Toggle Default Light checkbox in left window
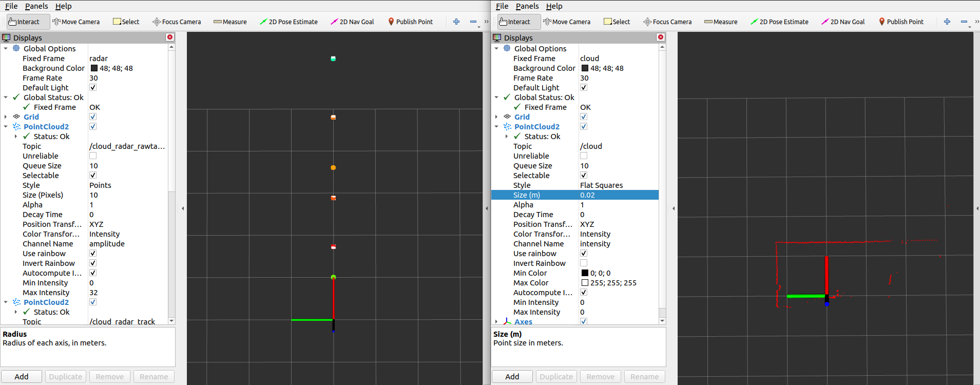Image resolution: width=980 pixels, height=385 pixels. (x=93, y=88)
